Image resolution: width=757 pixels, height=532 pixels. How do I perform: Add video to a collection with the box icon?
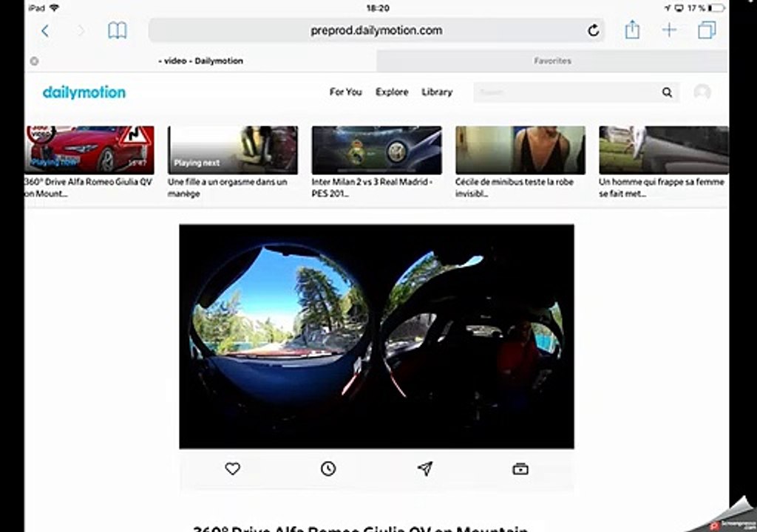click(x=520, y=468)
